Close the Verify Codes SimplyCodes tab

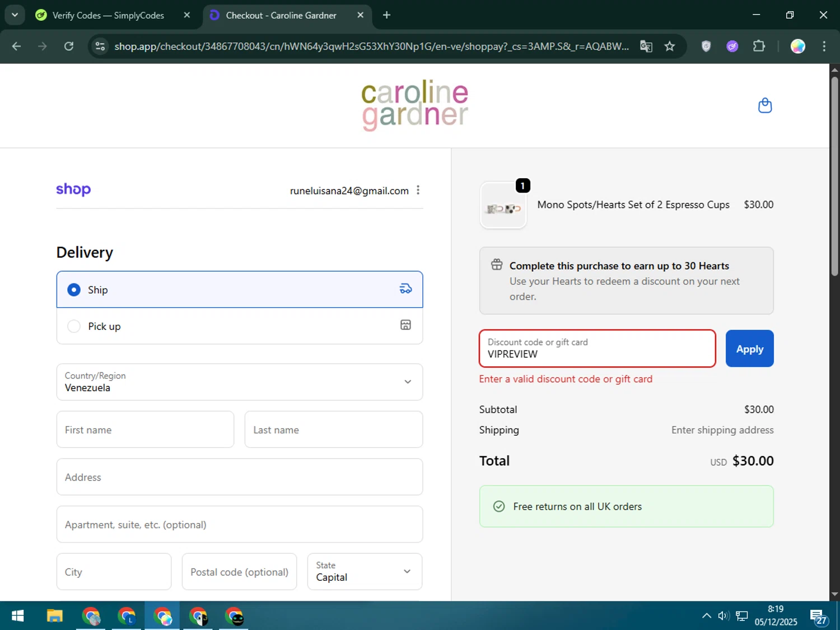tap(187, 15)
